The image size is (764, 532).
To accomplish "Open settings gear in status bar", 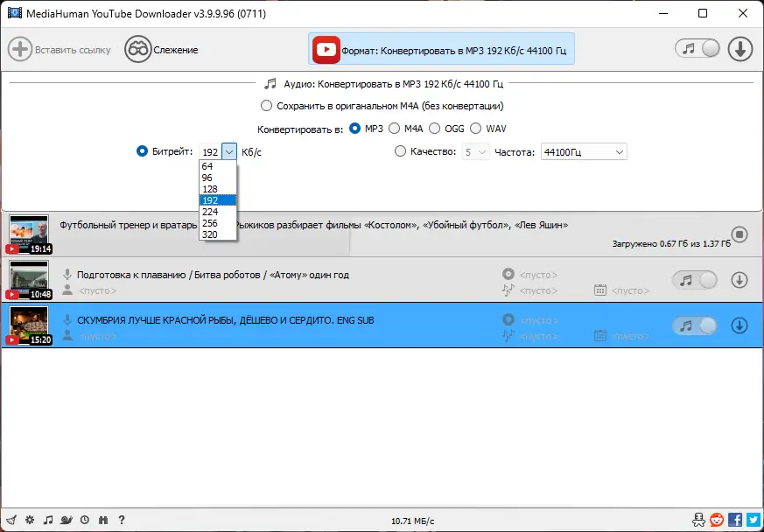I will [30, 520].
